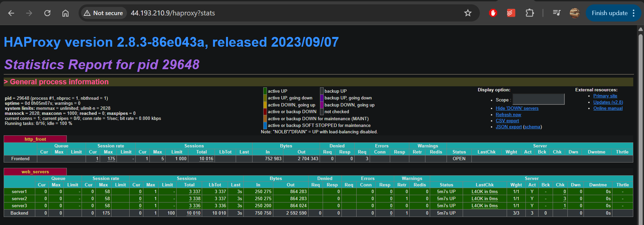Open the media control playlist icon

tap(556, 13)
